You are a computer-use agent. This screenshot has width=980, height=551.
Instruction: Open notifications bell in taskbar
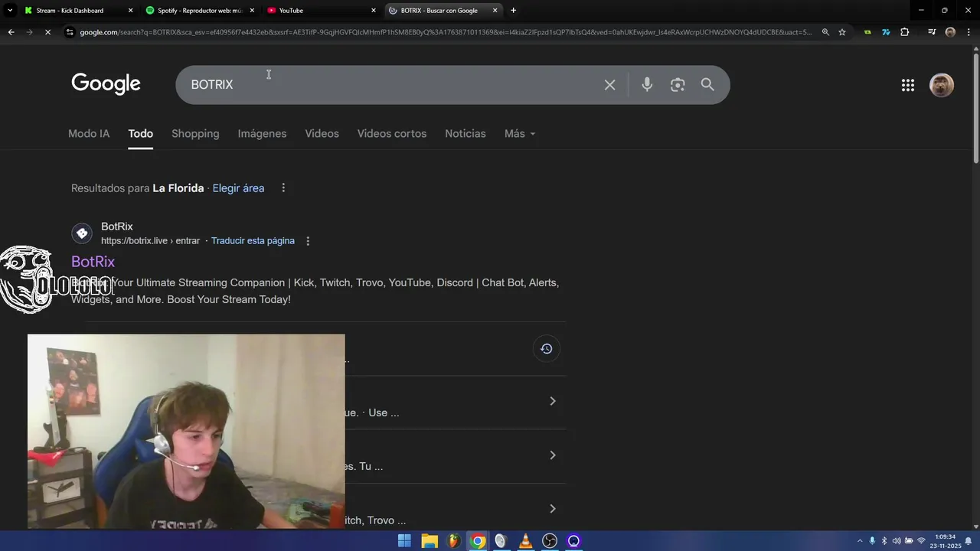pyautogui.click(x=968, y=541)
